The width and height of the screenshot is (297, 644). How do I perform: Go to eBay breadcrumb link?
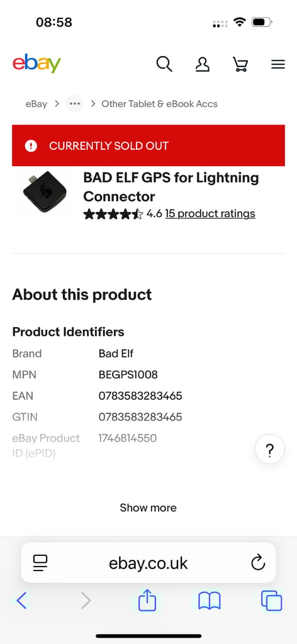click(36, 104)
